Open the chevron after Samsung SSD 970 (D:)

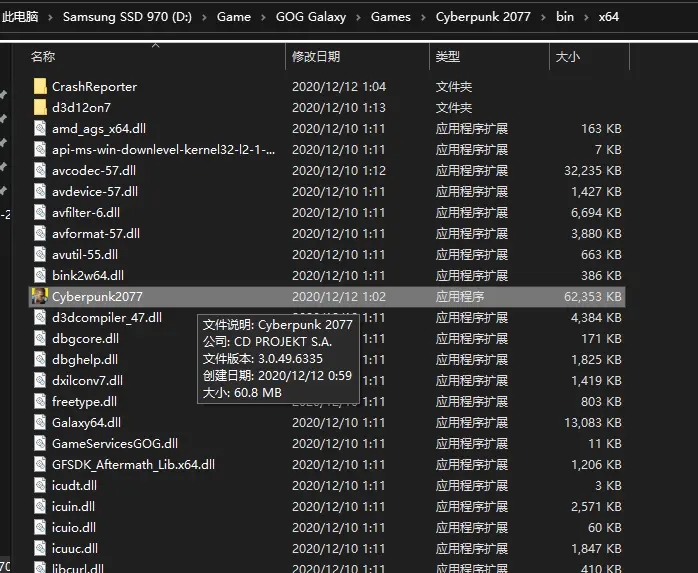(x=204, y=17)
